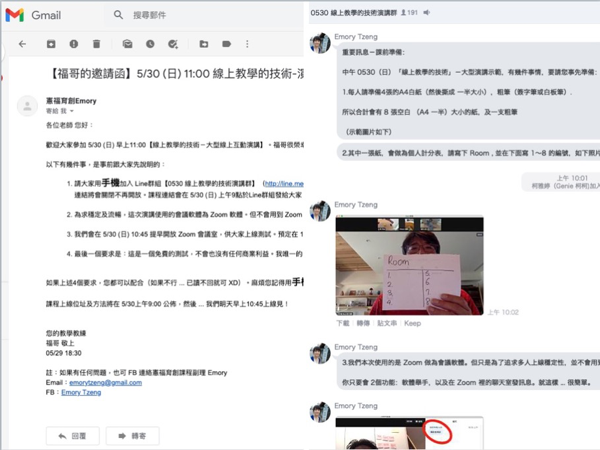Click the sender avatar in the email

click(x=28, y=106)
